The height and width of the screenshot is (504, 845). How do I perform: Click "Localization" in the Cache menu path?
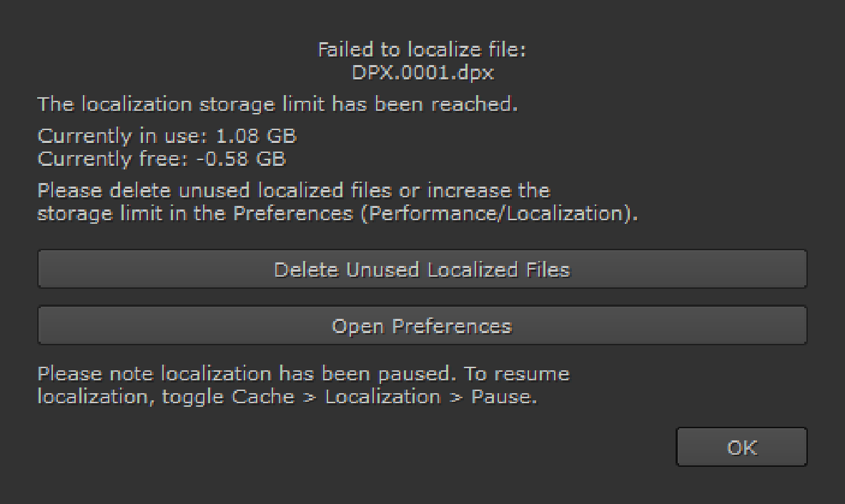tap(382, 397)
